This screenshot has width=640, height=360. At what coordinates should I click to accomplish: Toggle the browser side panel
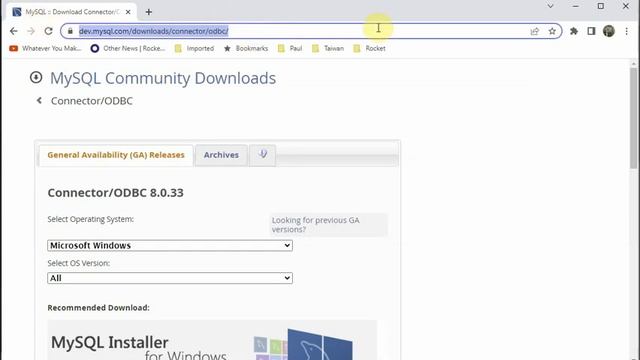tap(591, 31)
